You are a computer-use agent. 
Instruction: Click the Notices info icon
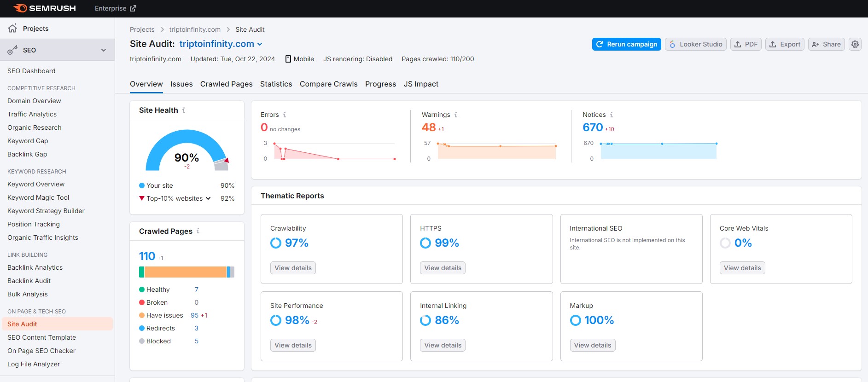click(612, 115)
